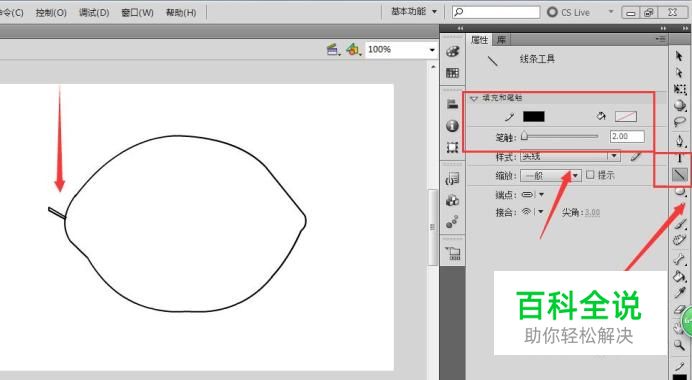Click the empty fill color swatch
Image resolution: width=692 pixels, height=380 pixels.
pos(626,117)
